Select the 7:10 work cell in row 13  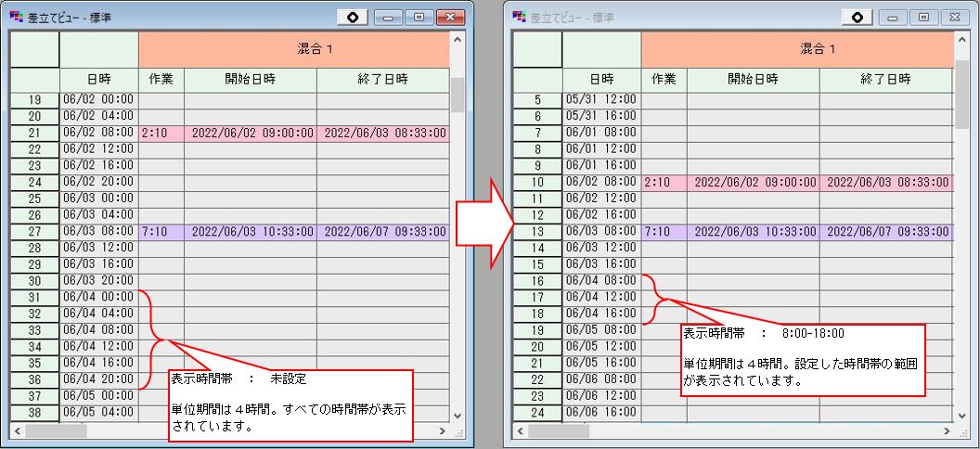pyautogui.click(x=664, y=232)
